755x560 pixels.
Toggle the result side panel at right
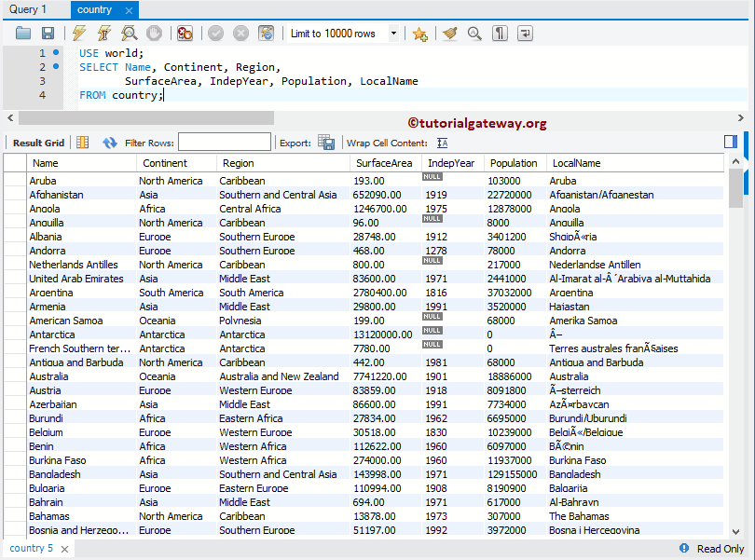click(730, 142)
